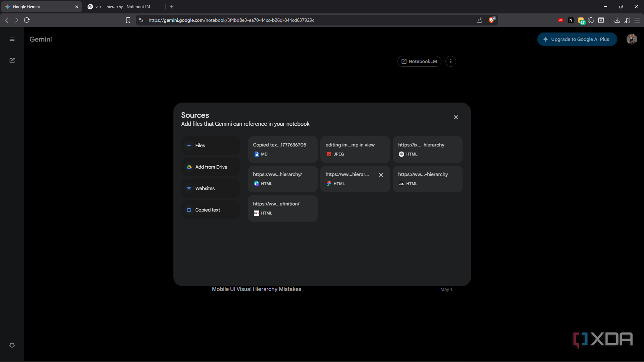The image size is (644, 362).
Task: Click Upgrade to Google AI Plus
Action: coord(577,39)
